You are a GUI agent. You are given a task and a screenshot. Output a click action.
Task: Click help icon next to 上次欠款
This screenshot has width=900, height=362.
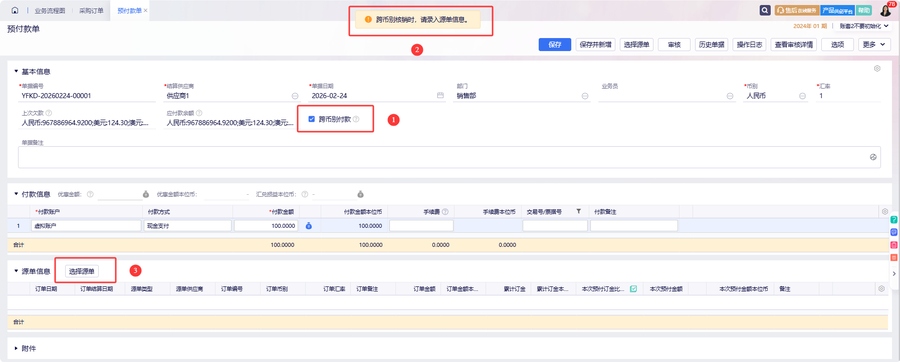pyautogui.click(x=48, y=113)
